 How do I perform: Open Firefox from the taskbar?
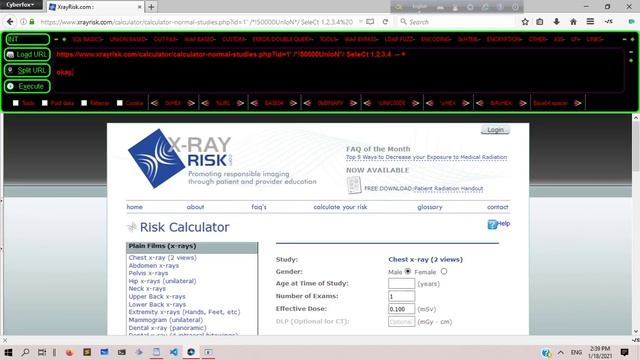(69, 352)
